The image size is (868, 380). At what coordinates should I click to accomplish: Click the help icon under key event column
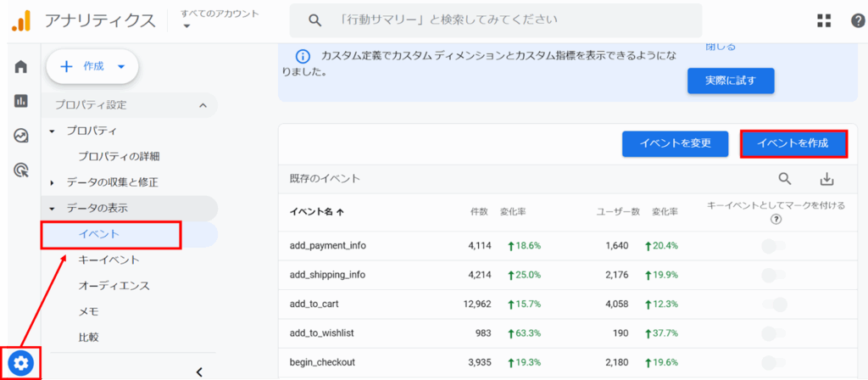[x=776, y=219]
